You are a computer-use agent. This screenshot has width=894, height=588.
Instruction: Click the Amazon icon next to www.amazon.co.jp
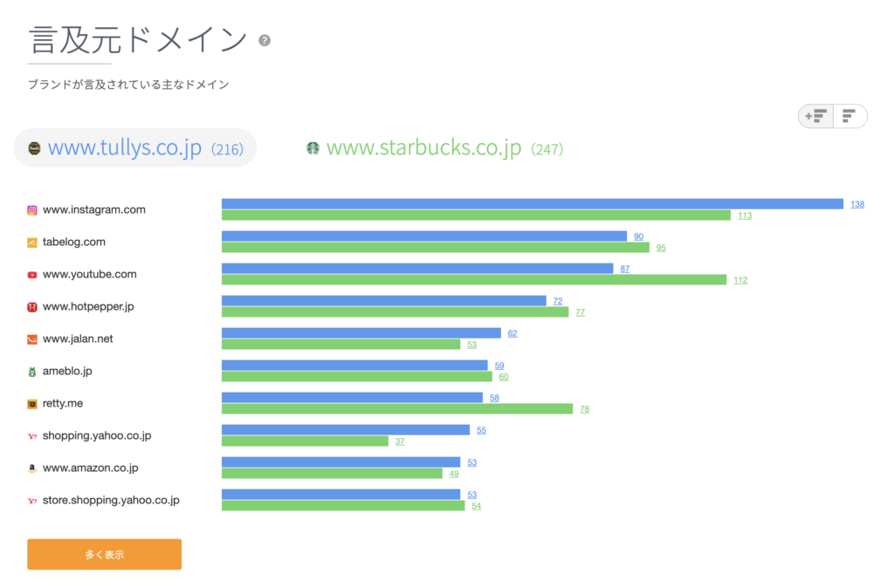[34, 468]
